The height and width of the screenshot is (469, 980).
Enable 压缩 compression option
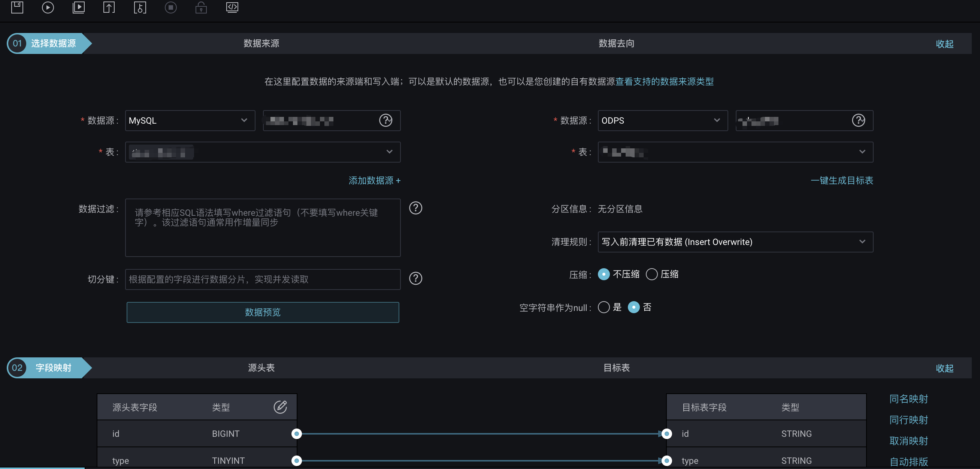click(652, 274)
